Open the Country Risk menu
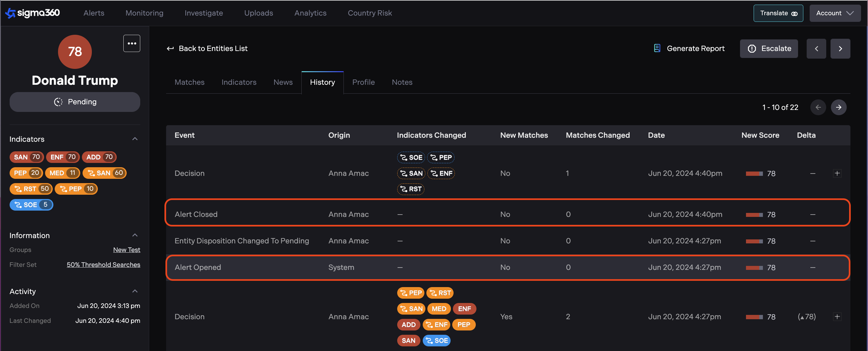The image size is (868, 351). [x=370, y=13]
